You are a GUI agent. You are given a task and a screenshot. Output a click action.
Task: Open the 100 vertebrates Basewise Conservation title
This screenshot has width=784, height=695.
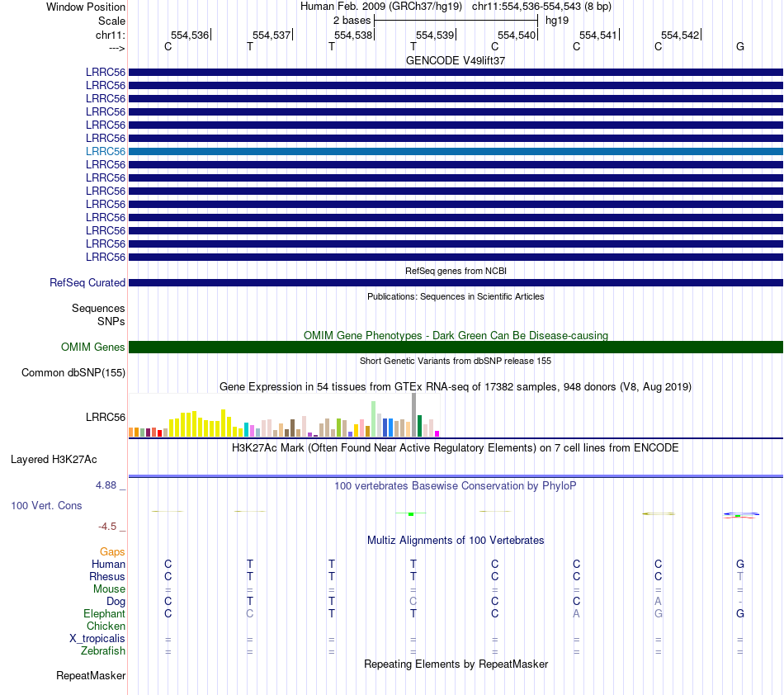pos(456,486)
